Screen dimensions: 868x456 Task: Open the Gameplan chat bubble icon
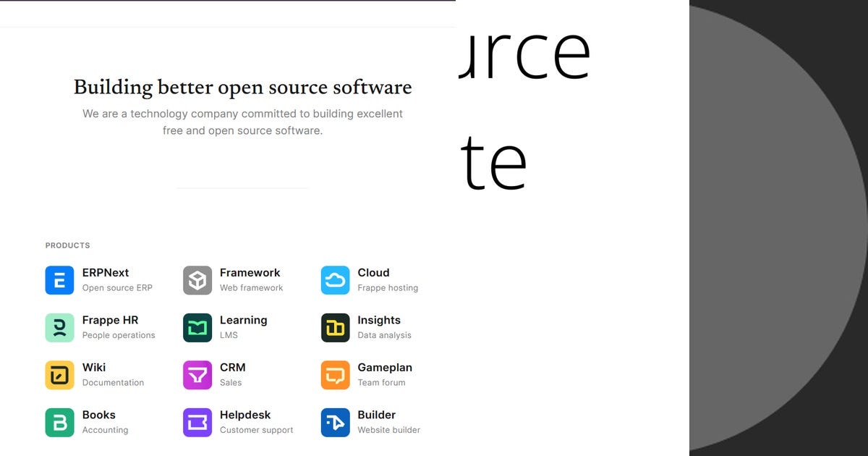point(334,374)
